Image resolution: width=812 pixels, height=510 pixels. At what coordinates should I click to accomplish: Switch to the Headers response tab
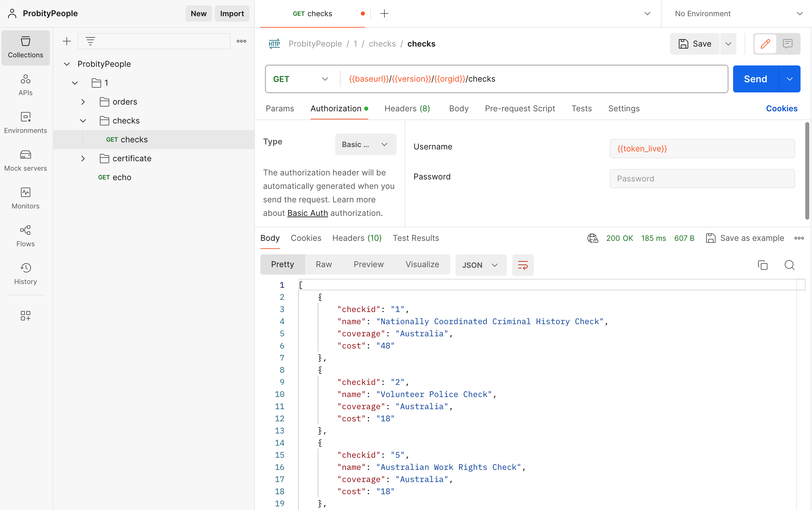(357, 238)
